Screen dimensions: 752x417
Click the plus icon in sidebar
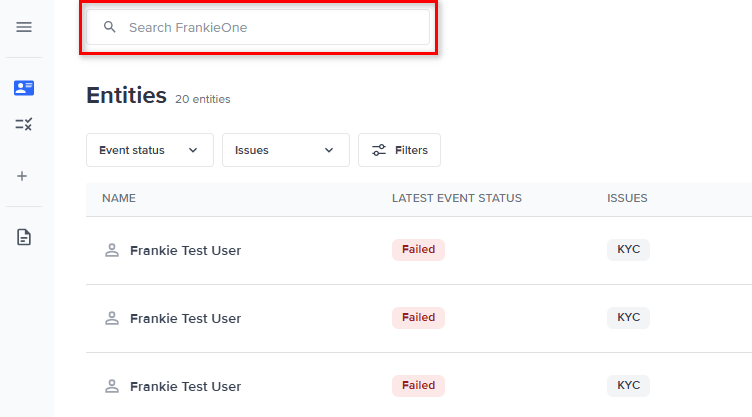[x=23, y=176]
